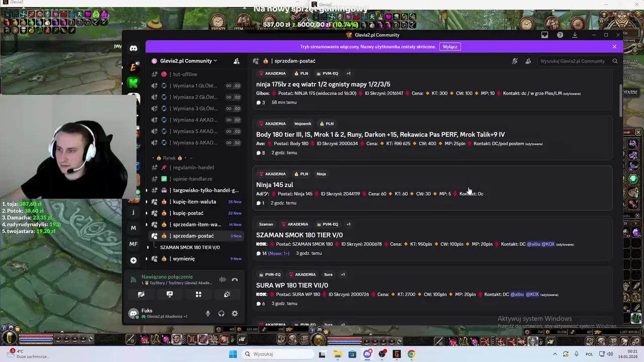644x362 pixels.
Task: Toggle camera on in voice panel
Action: [x=141, y=295]
